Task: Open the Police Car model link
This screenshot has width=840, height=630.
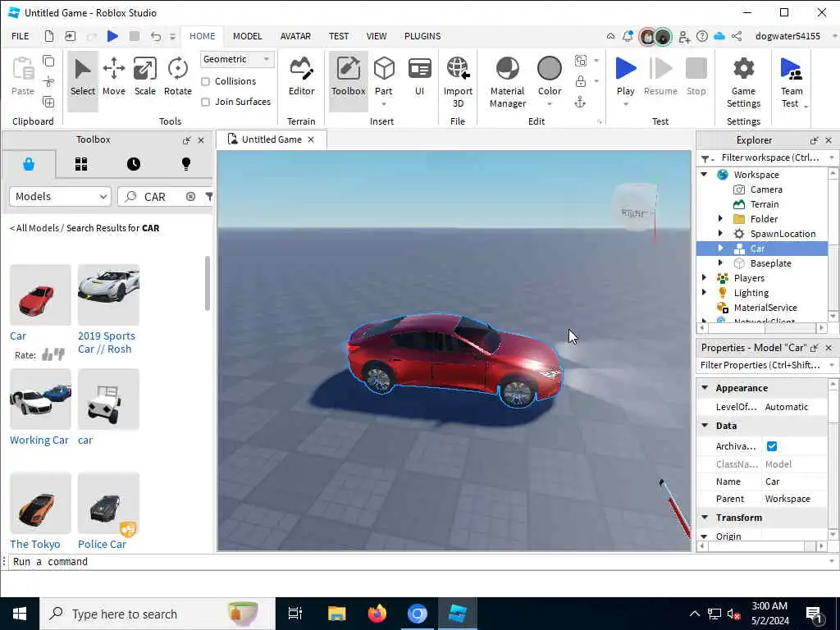Action: tap(102, 544)
